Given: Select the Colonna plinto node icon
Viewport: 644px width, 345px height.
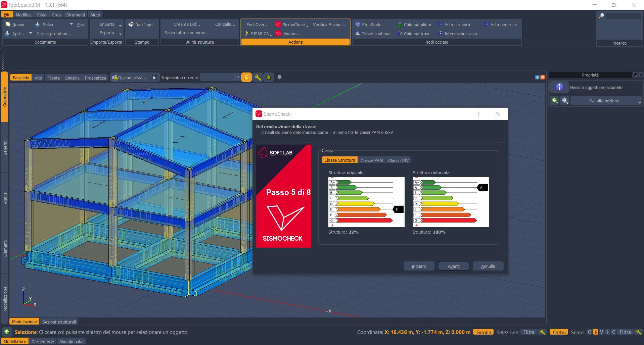Looking at the screenshot, I should [400, 24].
